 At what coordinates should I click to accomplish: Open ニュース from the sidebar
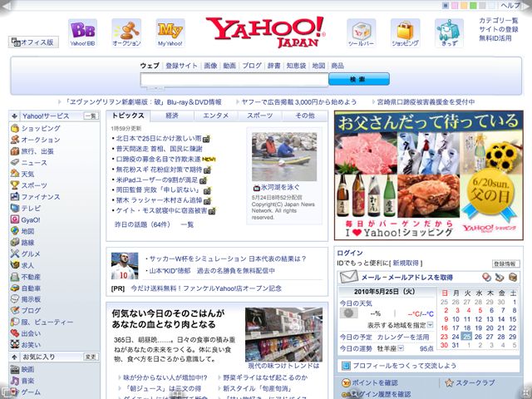(x=34, y=163)
